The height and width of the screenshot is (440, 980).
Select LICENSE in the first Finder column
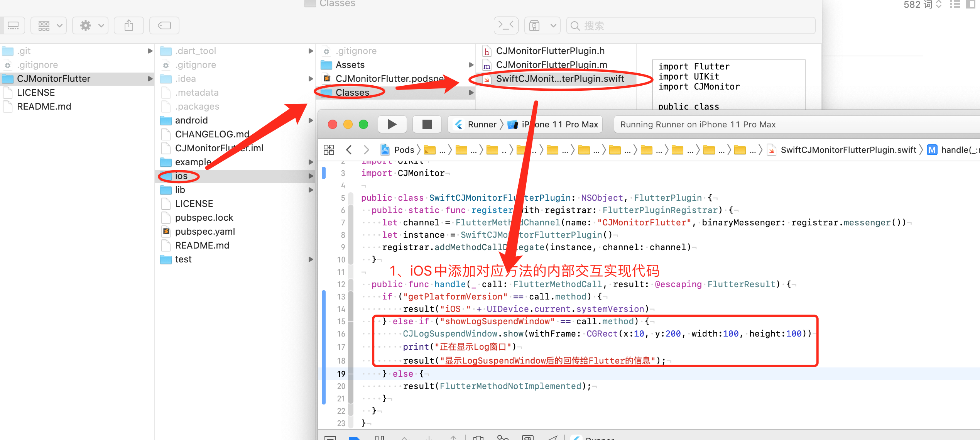pos(77,93)
